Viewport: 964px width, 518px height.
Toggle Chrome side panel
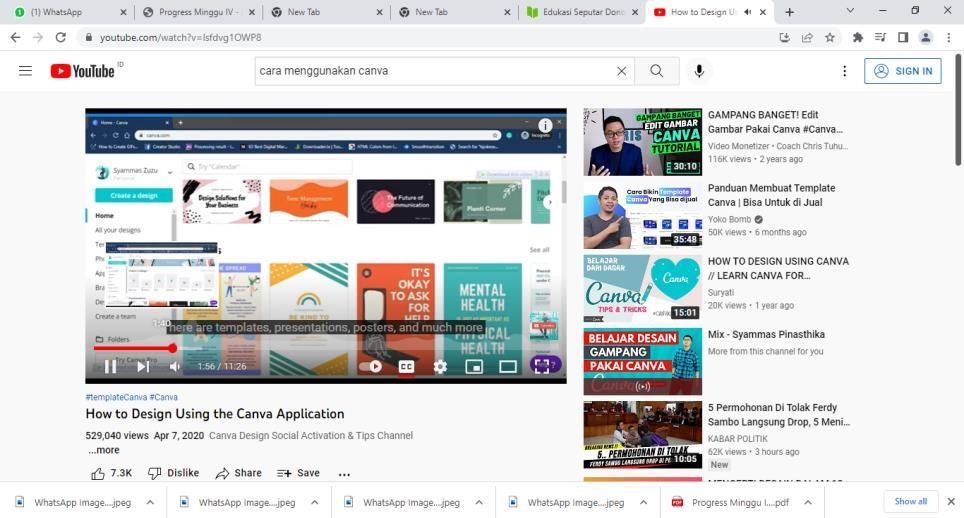[903, 37]
